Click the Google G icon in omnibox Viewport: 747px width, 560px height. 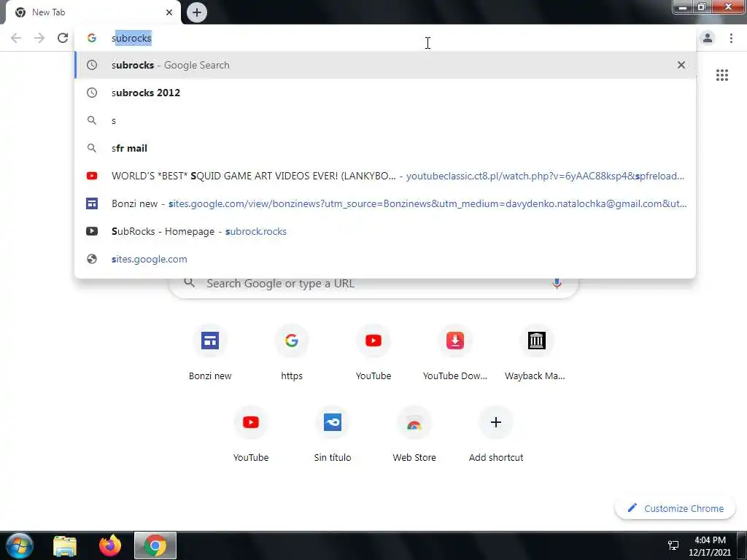click(92, 38)
